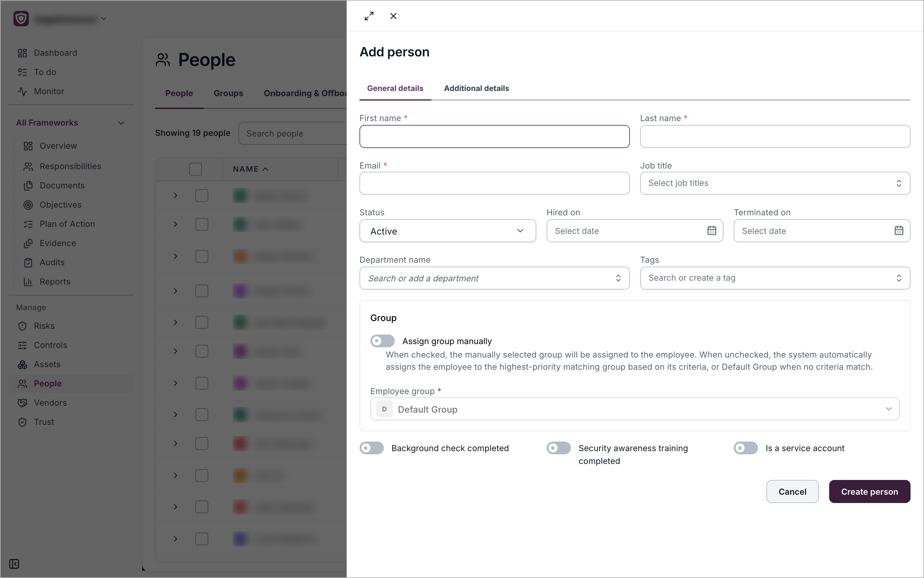Viewport: 924px width, 578px height.
Task: Expand the Add person panel to fullscreen
Action: click(369, 16)
